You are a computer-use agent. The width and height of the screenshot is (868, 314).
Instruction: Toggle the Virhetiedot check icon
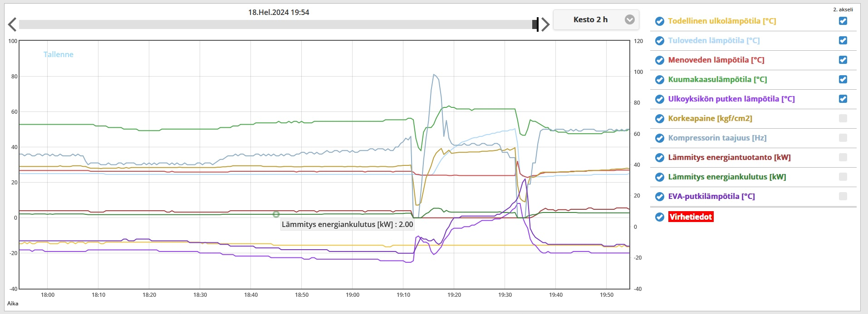(x=660, y=217)
